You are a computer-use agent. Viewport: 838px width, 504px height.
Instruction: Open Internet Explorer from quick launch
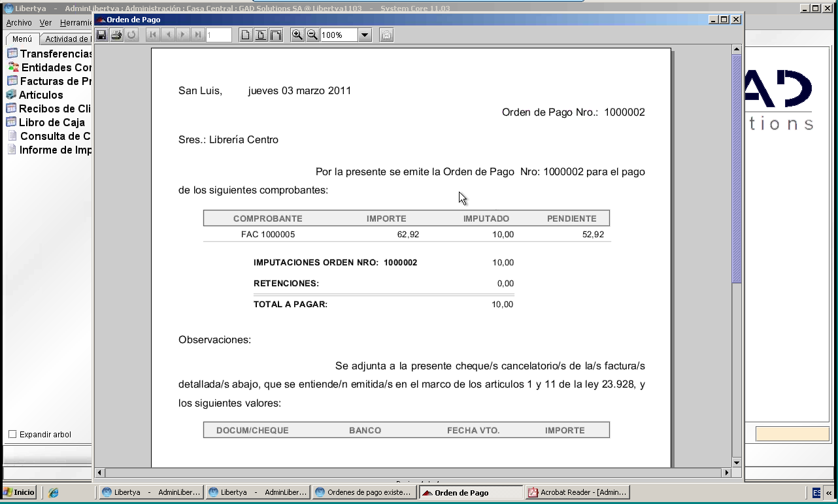click(x=54, y=493)
